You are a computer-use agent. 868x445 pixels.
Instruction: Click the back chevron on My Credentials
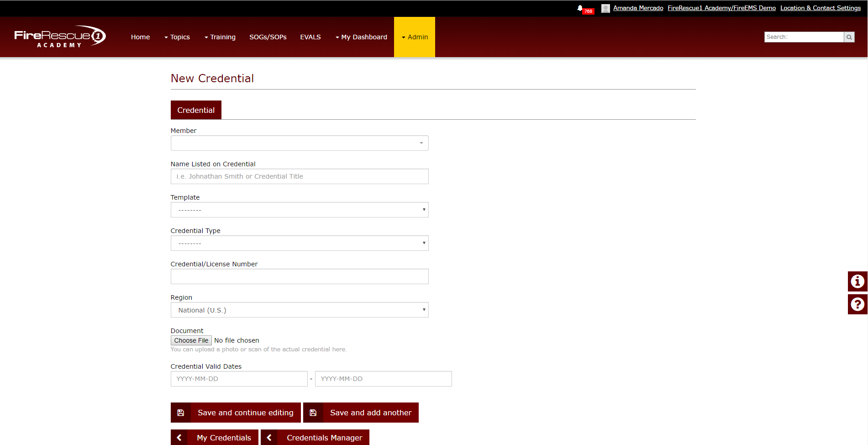coord(179,438)
